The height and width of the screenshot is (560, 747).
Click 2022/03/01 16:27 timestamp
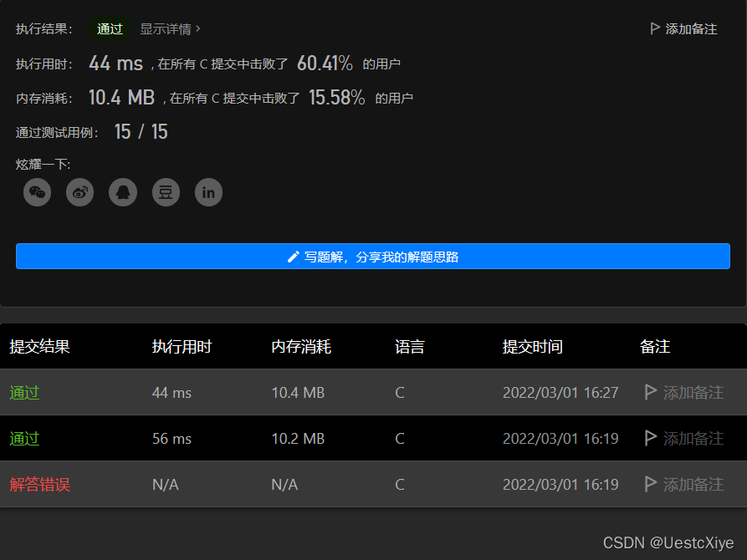click(560, 393)
